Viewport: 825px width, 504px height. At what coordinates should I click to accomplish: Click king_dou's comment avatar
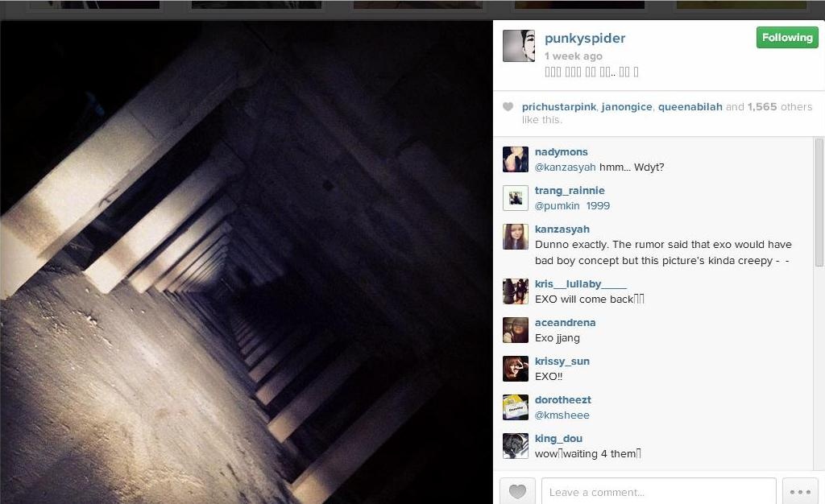(515, 446)
